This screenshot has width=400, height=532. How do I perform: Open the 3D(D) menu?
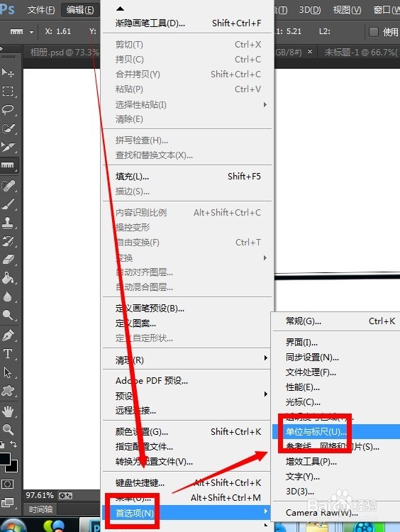coord(310,10)
